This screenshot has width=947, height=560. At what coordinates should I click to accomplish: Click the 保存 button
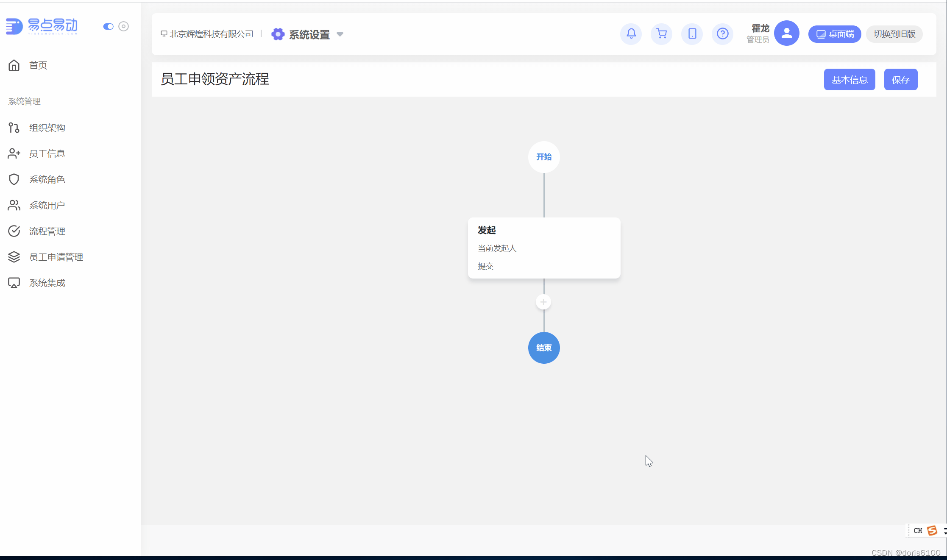(901, 80)
